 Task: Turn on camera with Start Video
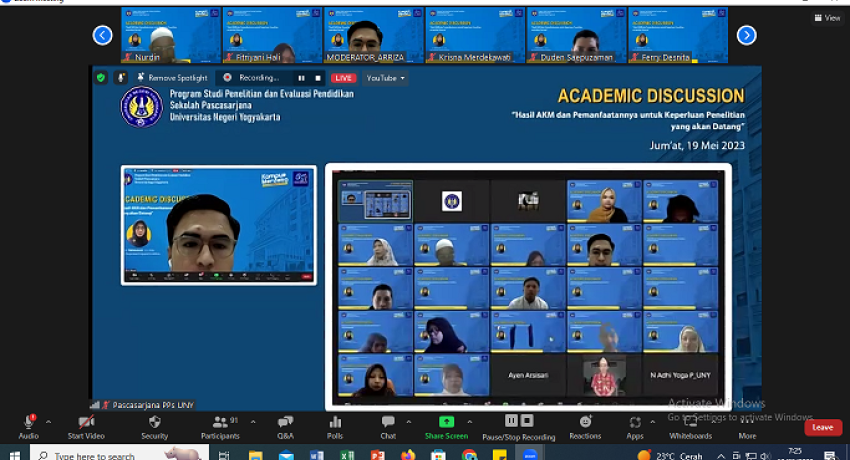(86, 427)
